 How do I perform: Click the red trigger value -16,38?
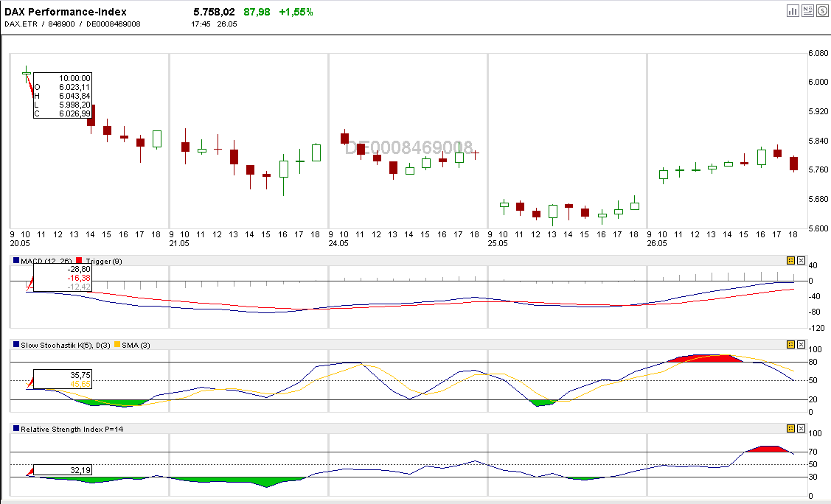(x=79, y=278)
